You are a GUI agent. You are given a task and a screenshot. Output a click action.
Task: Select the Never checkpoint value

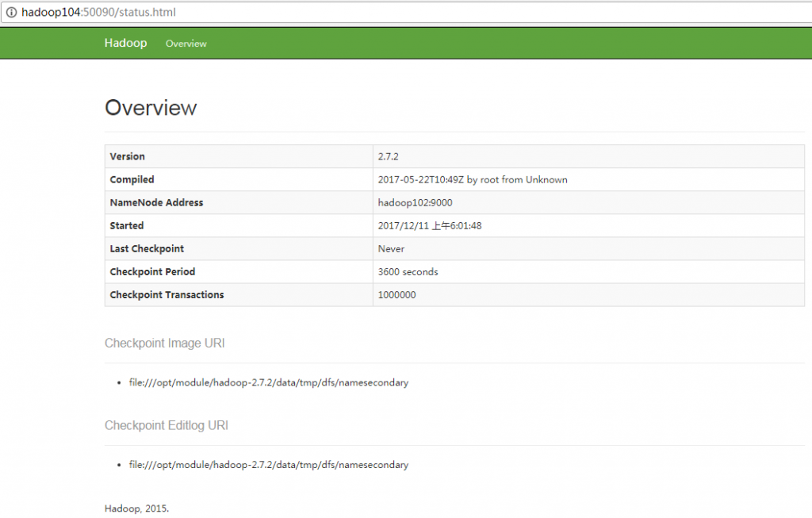coord(391,248)
